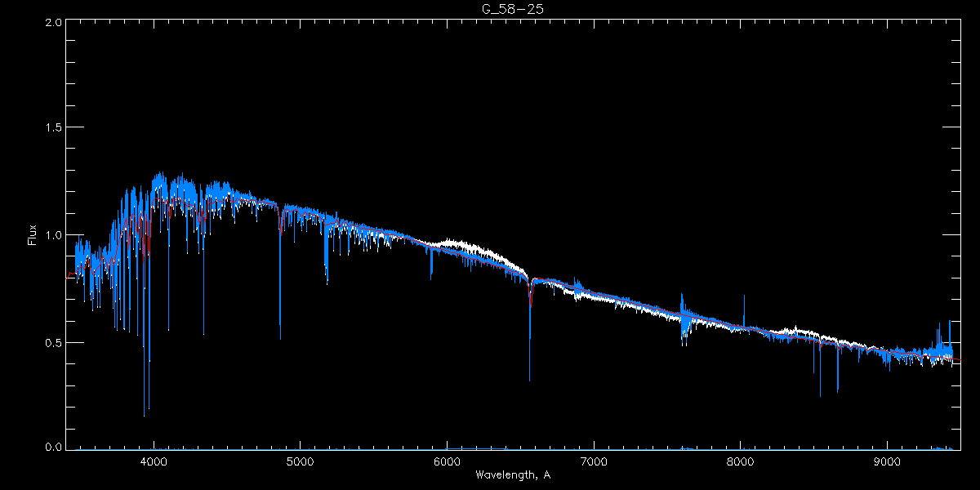Pick the 9000 wavelength tick label

coord(888,460)
